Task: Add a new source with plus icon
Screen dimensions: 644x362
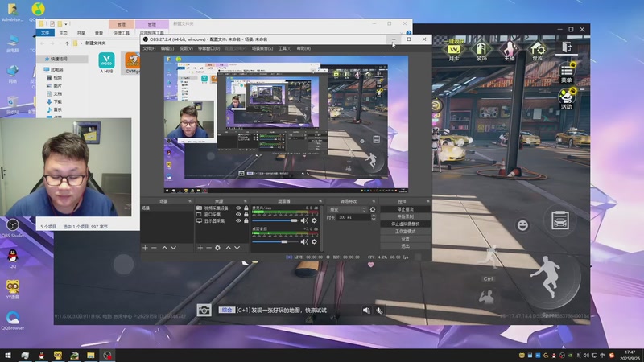Action: coord(200,248)
